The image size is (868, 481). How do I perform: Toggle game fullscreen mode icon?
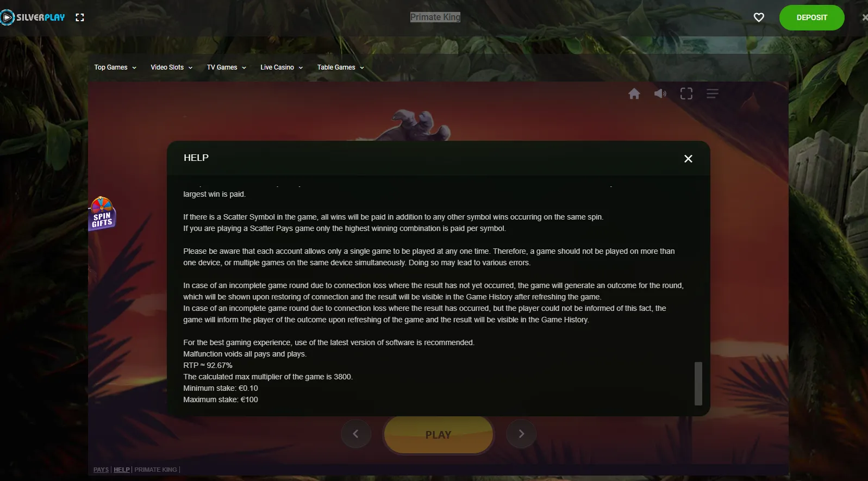[686, 94]
